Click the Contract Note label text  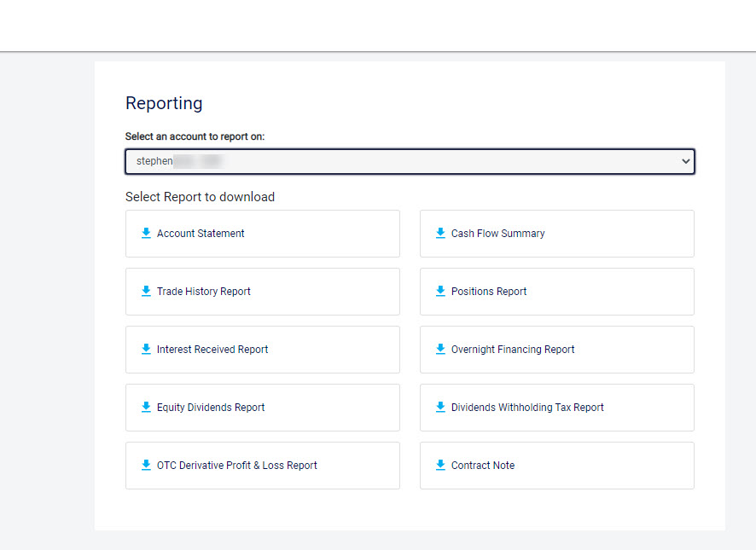tap(483, 466)
